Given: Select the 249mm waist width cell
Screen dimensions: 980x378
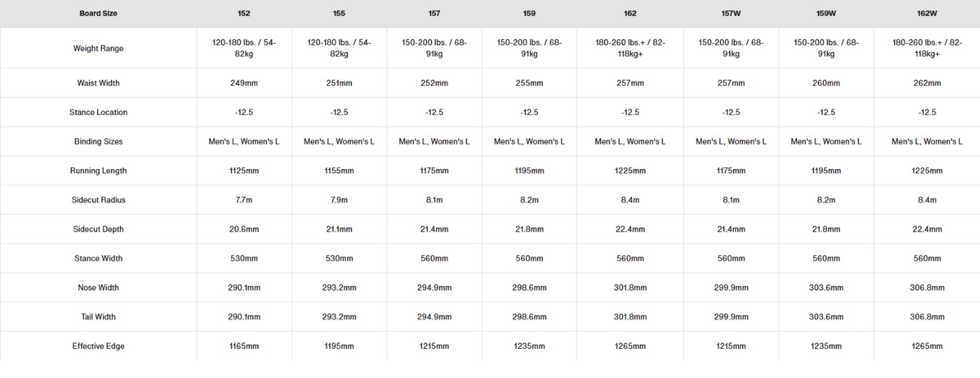Looking at the screenshot, I should [244, 83].
